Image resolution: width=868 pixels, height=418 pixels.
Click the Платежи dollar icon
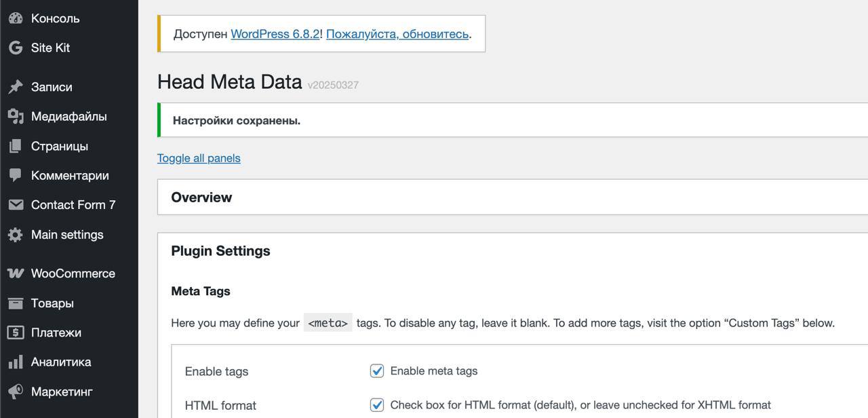(16, 332)
